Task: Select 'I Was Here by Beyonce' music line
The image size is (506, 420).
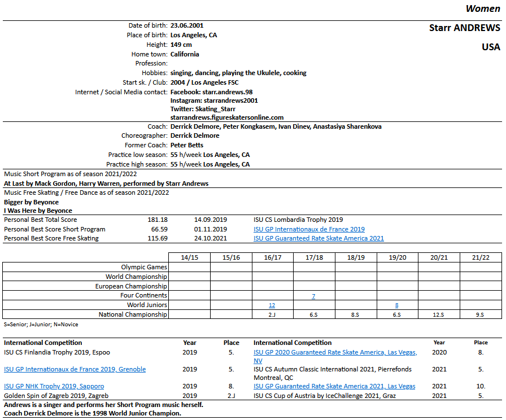Action: (38, 211)
